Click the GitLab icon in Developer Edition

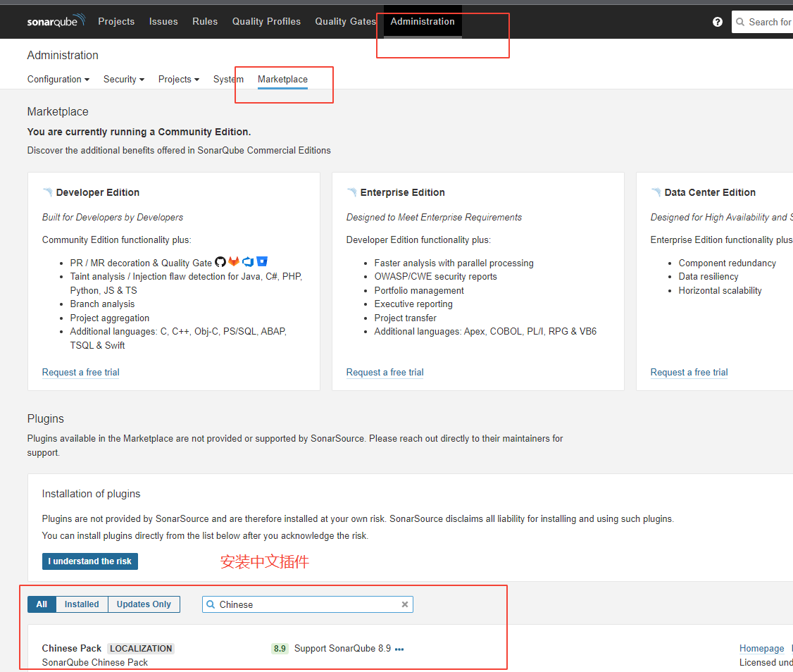(x=234, y=261)
